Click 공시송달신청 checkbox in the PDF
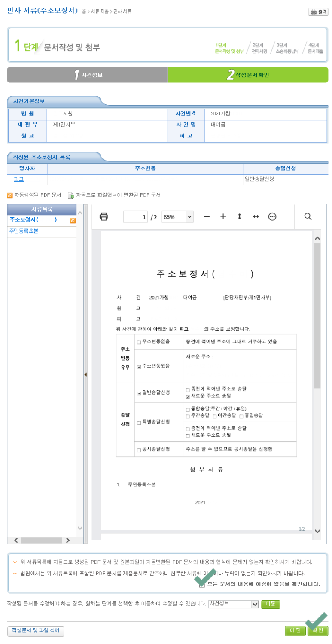The width and height of the screenshot is (332, 644). (139, 450)
